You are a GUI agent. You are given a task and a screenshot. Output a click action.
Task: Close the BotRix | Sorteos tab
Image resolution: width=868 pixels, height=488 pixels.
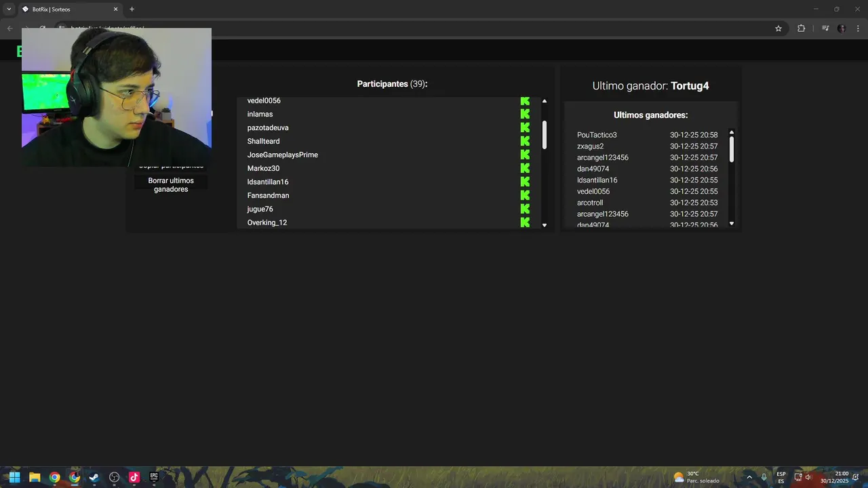pyautogui.click(x=115, y=9)
